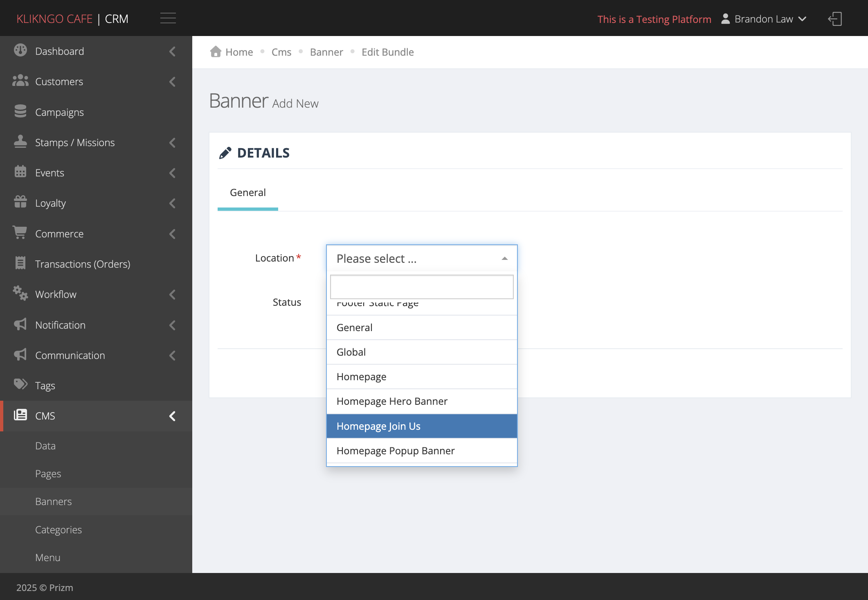Screen dimensions: 868x600
Task: Click the Communication megaphone icon
Action: pyautogui.click(x=20, y=354)
